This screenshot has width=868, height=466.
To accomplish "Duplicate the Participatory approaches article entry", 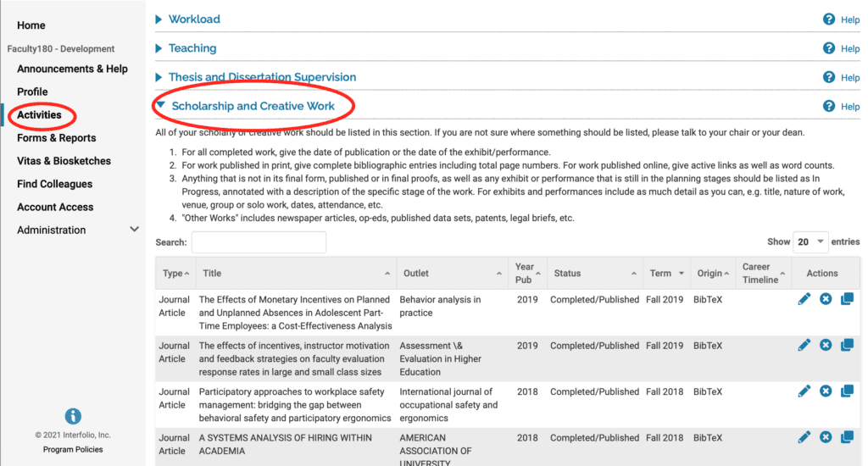I will tap(847, 391).
